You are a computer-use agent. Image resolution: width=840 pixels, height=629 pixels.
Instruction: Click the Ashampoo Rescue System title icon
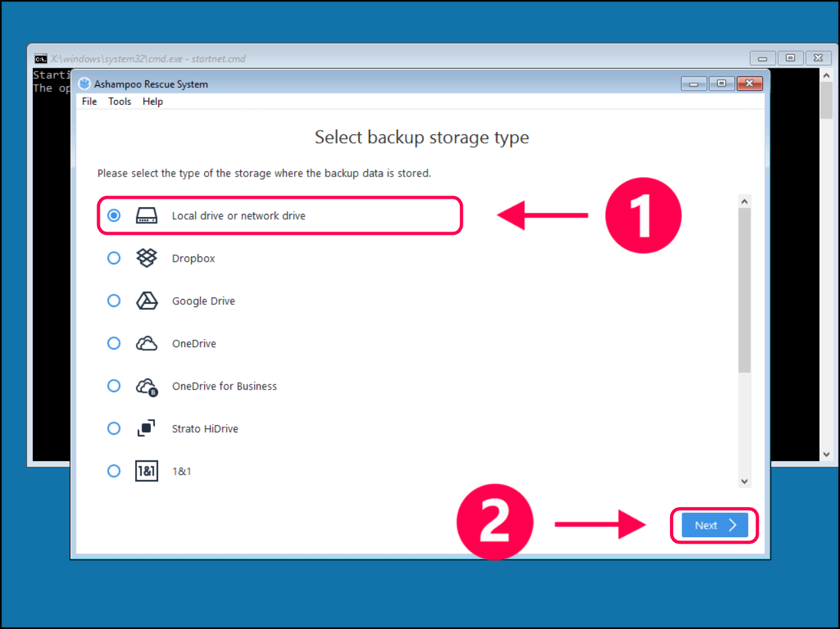[x=84, y=83]
